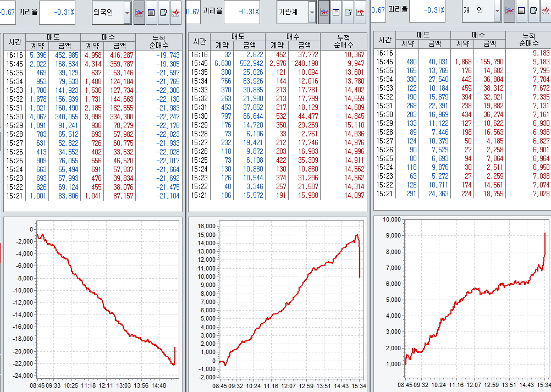Expand the 기관계 investor dropdown
The image size is (551, 392).
pos(312,12)
